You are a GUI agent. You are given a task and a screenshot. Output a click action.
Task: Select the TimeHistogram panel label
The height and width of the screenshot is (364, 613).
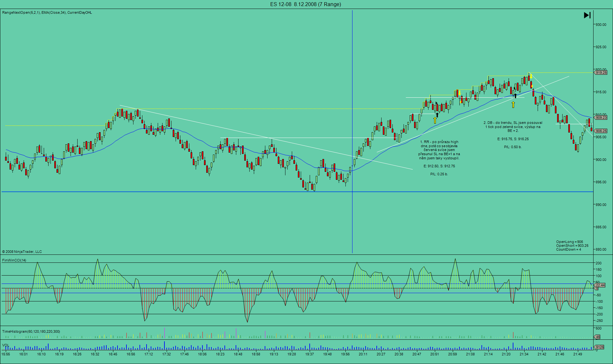pos(31,331)
